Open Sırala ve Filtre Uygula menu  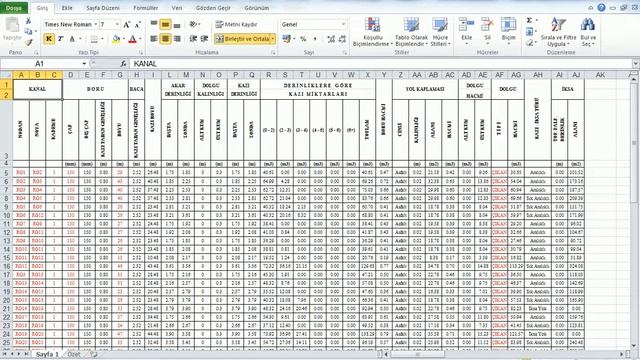pos(558,32)
